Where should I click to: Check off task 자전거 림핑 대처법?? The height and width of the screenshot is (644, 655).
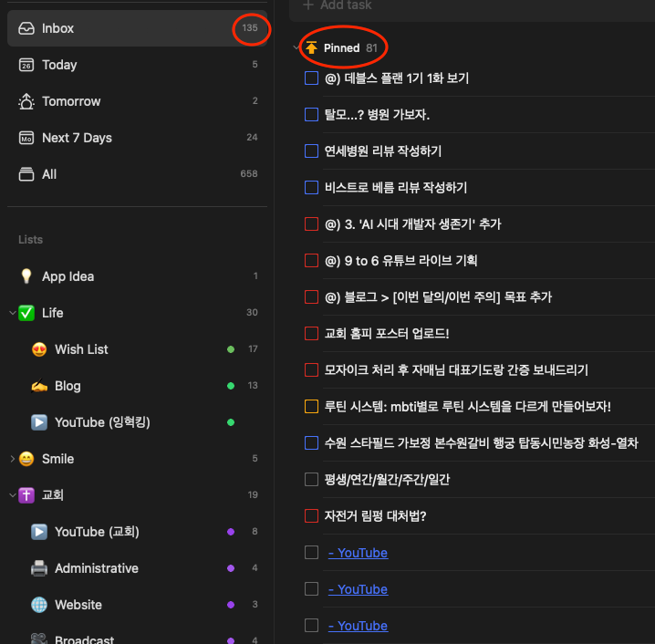pyautogui.click(x=311, y=515)
